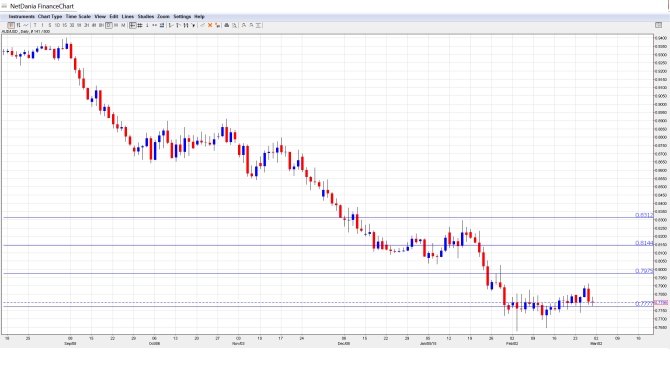Screen dimensions: 670x377
Task: Click the top-right panel icon
Action: 658,25
